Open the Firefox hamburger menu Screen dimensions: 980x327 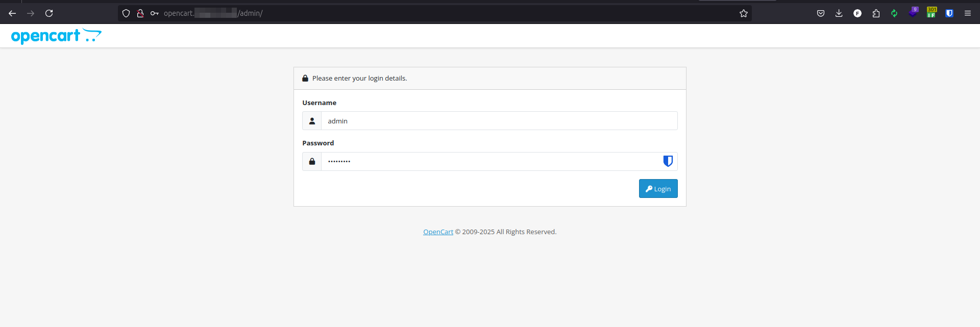click(x=968, y=13)
